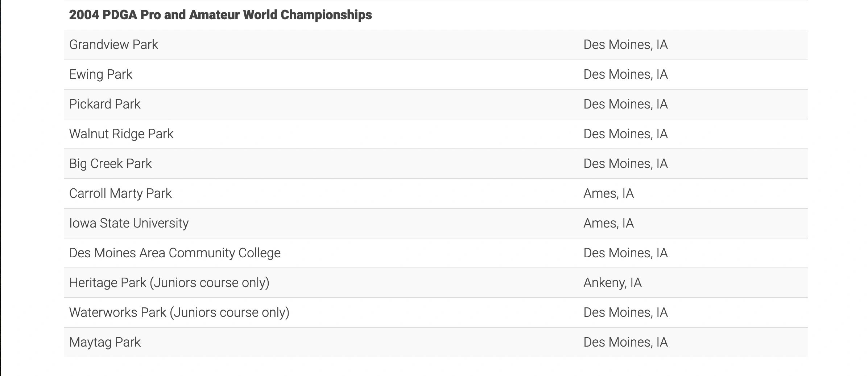Click Ames, IA location for Carroll Marty Park
868x376 pixels.
tap(608, 193)
